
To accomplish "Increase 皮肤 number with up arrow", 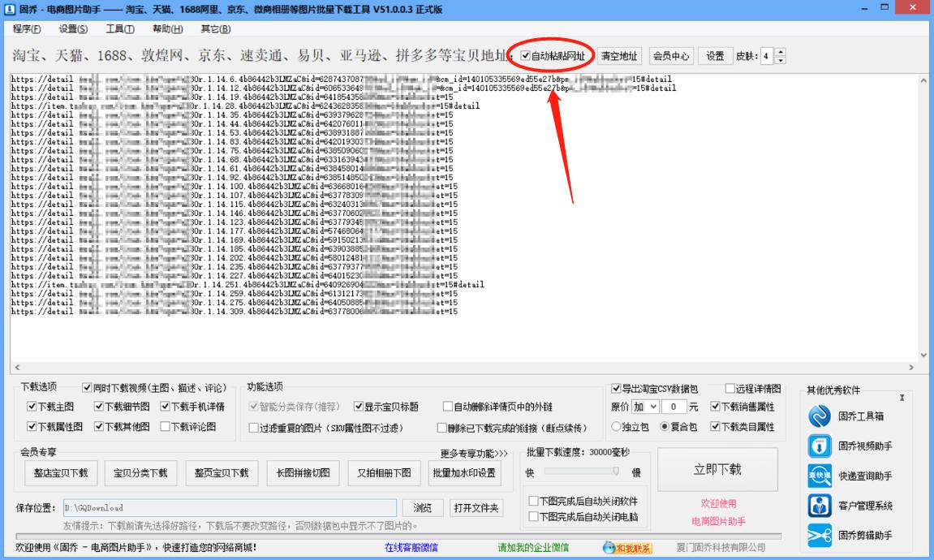I will (781, 53).
